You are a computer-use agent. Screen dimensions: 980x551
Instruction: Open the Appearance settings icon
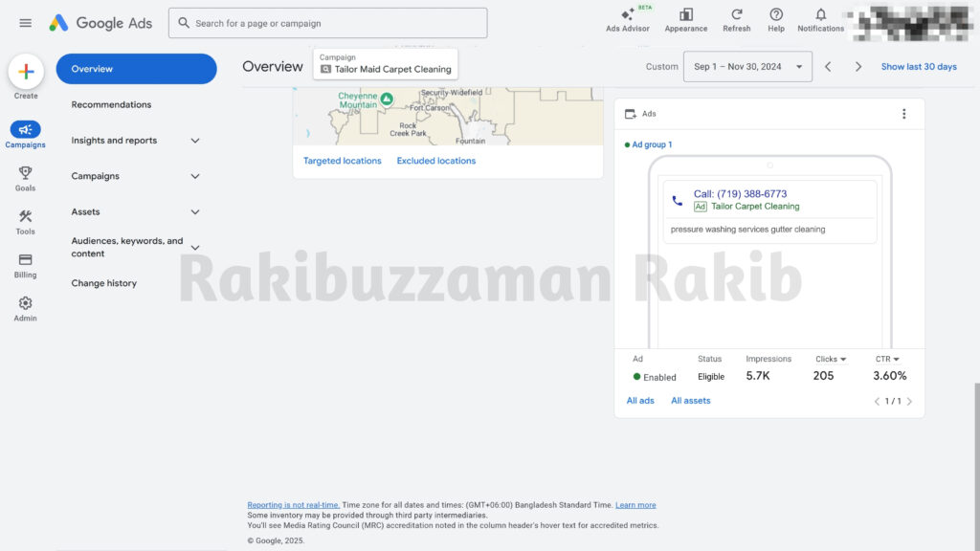(x=685, y=23)
